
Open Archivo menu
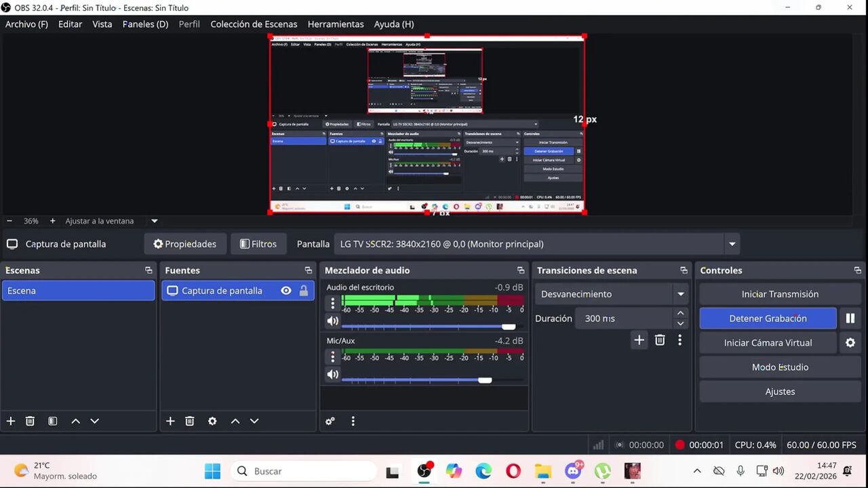click(26, 24)
